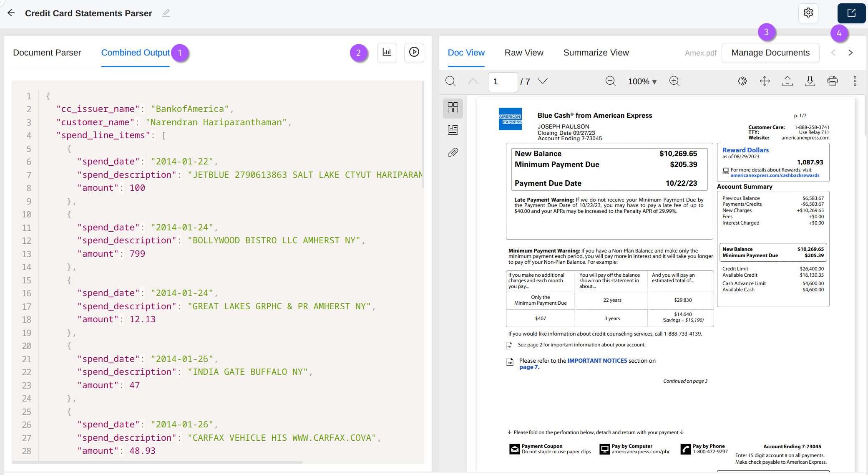868x475 pixels.
Task: Select the Doc View tab
Action: pyautogui.click(x=466, y=53)
